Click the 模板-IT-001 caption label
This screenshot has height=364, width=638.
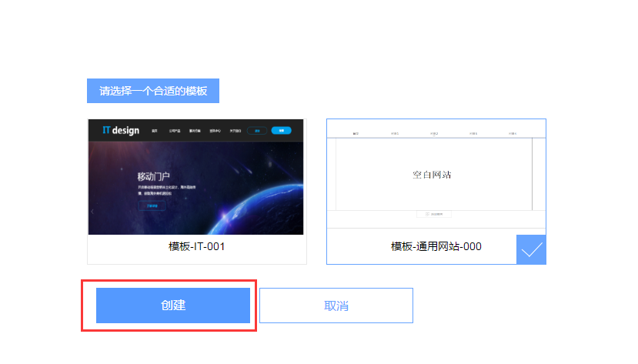(x=196, y=246)
